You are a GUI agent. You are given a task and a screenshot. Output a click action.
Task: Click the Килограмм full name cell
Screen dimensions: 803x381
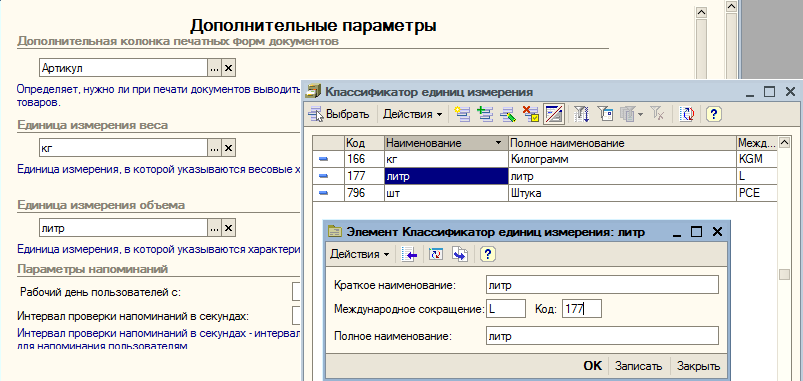tap(622, 159)
